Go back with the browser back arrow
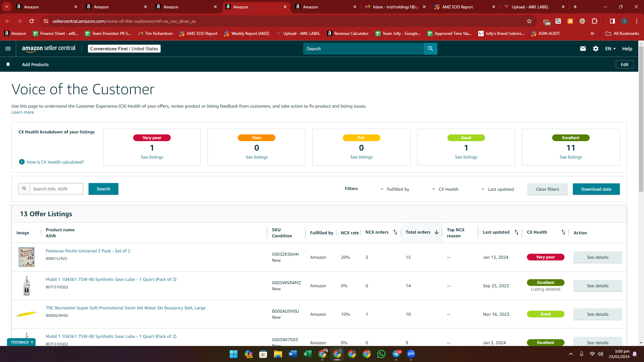644x362 pixels. 7,21
